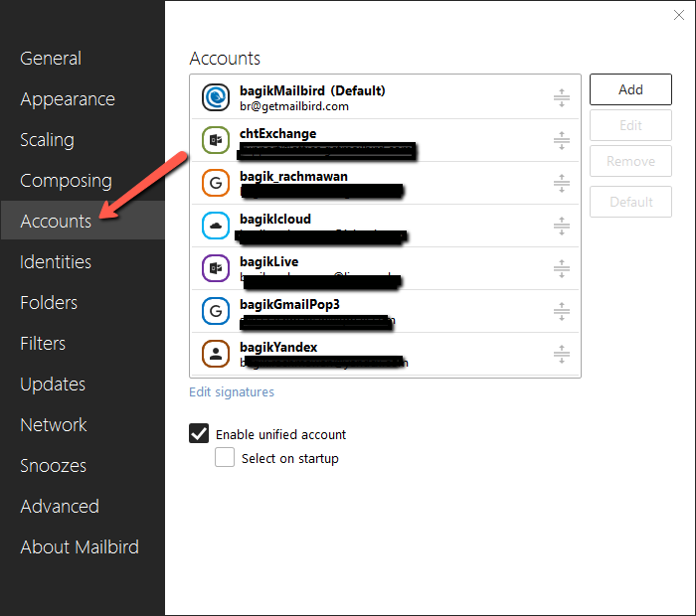Click the bagikMailbird account avatar icon
The width and height of the screenshot is (696, 616).
[216, 97]
